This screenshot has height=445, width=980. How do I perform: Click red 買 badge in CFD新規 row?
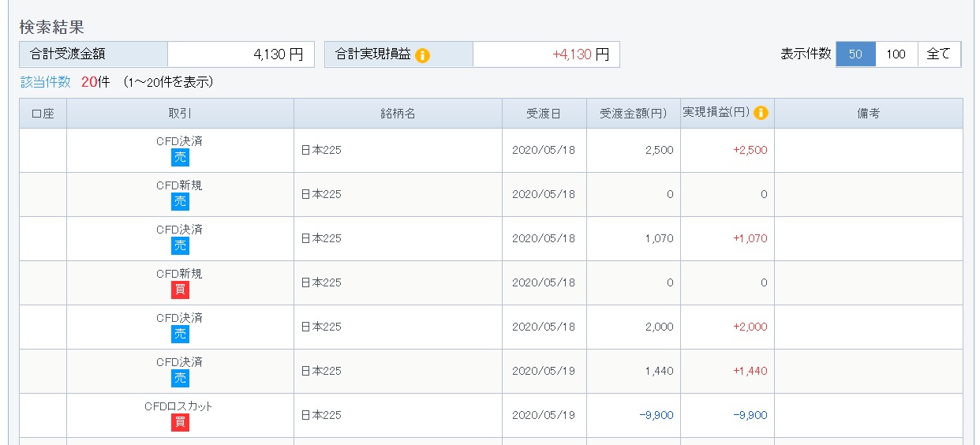click(x=181, y=290)
